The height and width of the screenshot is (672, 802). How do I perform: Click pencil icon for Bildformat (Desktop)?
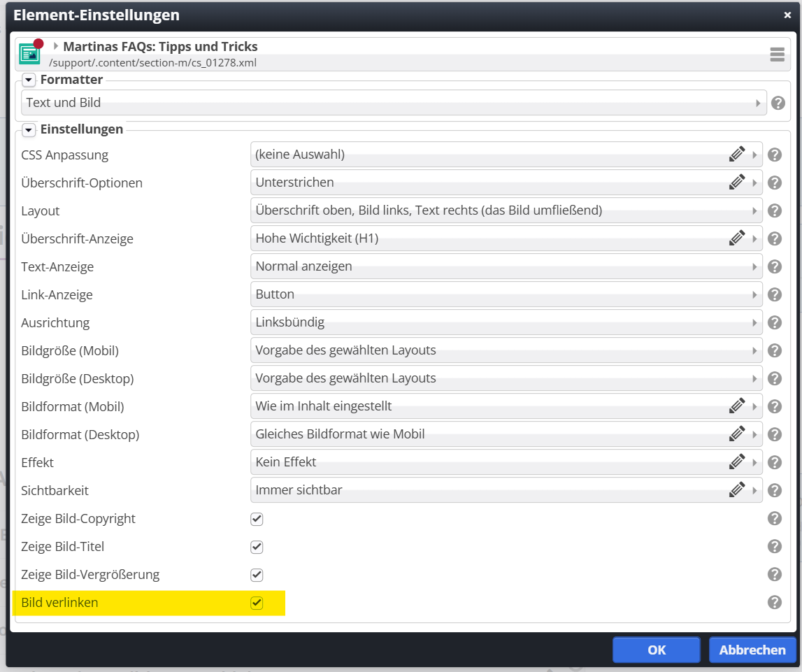[736, 434]
